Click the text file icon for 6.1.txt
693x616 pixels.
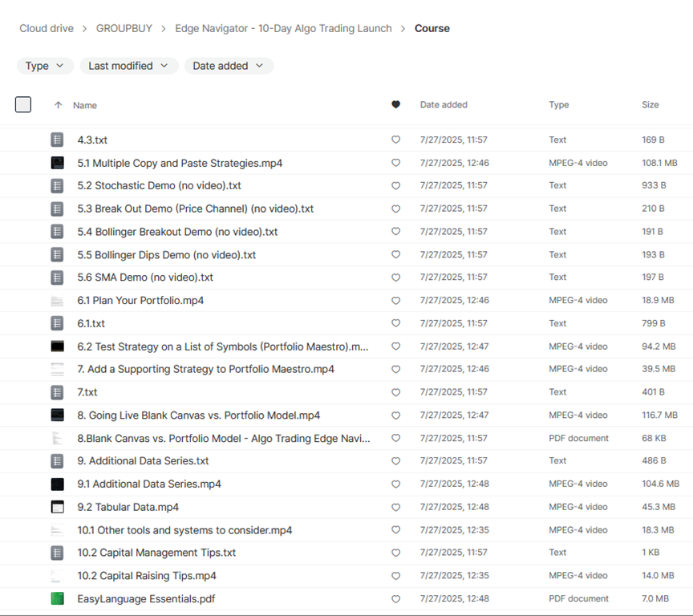point(57,323)
